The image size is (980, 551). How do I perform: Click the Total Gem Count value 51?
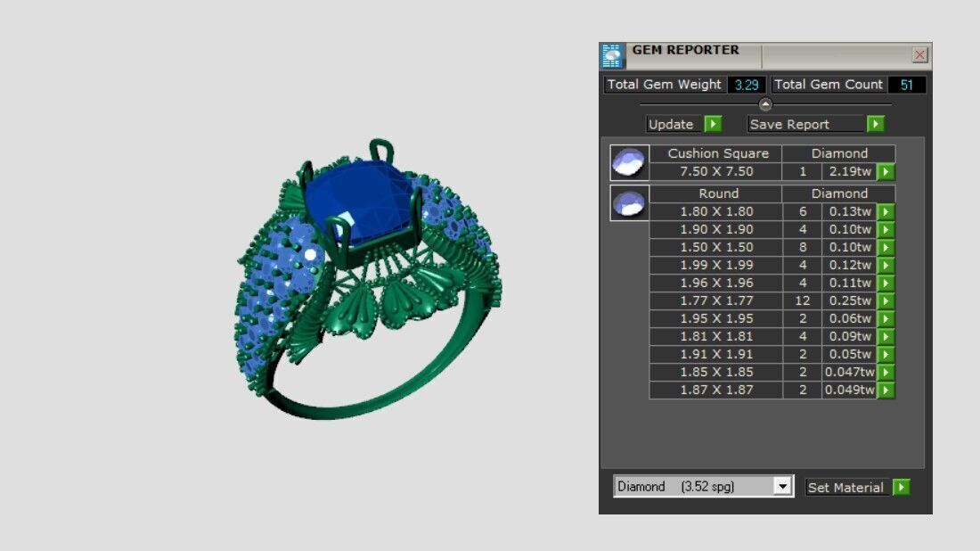[x=906, y=85]
